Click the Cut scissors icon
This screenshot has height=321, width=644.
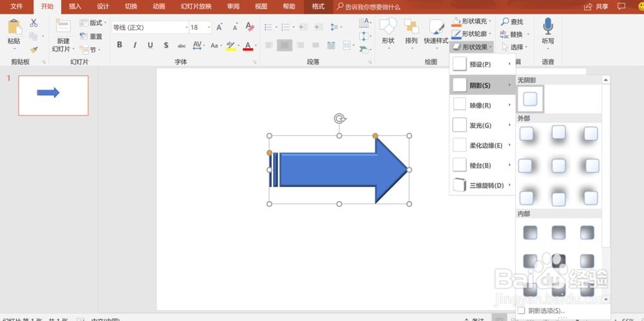point(33,23)
